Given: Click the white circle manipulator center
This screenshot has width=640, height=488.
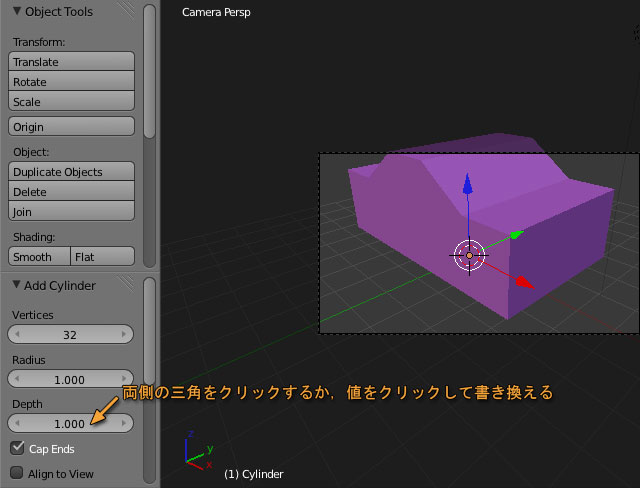Looking at the screenshot, I should 468,256.
